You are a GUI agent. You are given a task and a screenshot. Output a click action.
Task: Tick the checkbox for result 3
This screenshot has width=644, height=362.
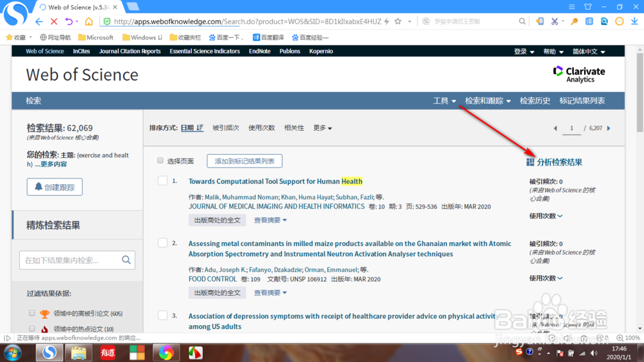pyautogui.click(x=163, y=315)
